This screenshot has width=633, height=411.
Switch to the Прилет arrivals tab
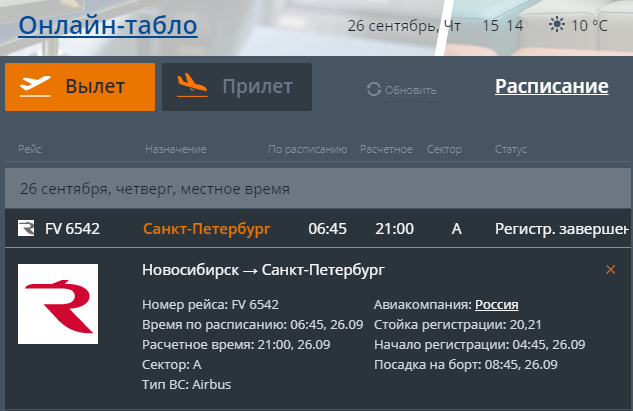pos(237,87)
